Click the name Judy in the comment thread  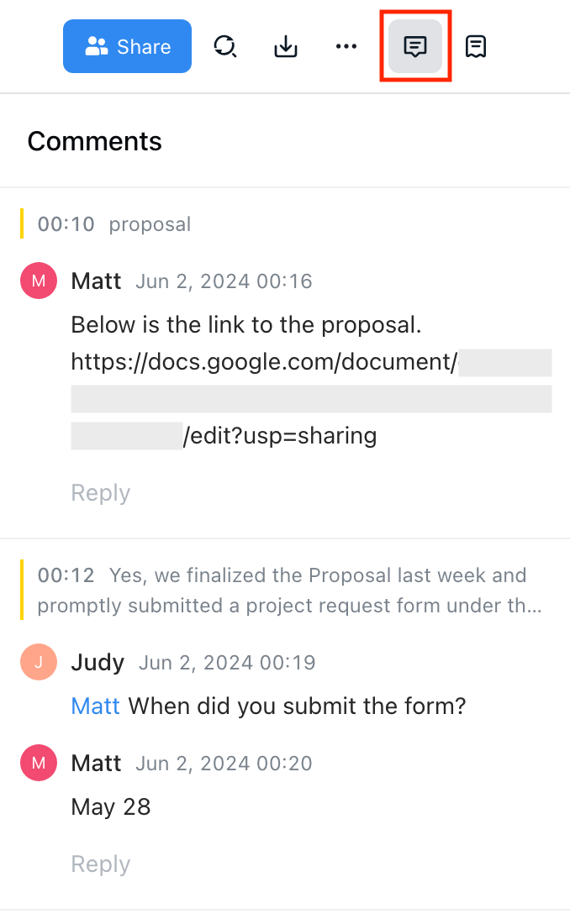click(x=98, y=663)
